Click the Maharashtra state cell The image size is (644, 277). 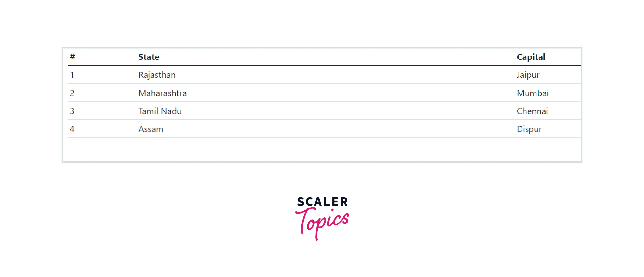click(x=163, y=93)
